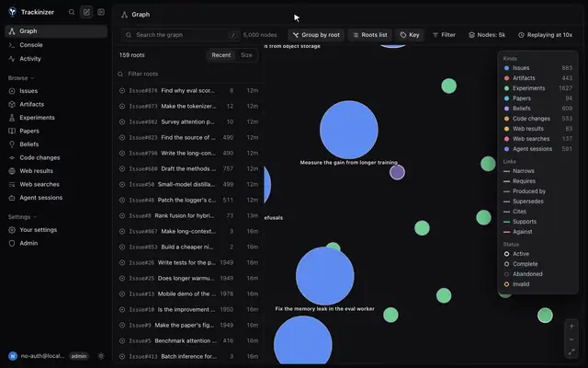The height and width of the screenshot is (368, 588).
Task: Open the Nodes: 5k dropdown
Action: coord(487,35)
